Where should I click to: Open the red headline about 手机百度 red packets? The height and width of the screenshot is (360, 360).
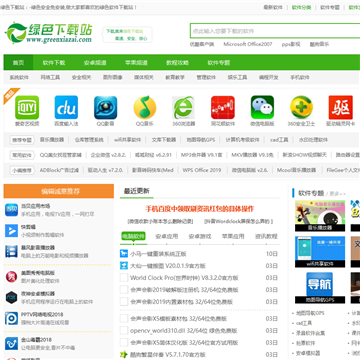click(200, 209)
